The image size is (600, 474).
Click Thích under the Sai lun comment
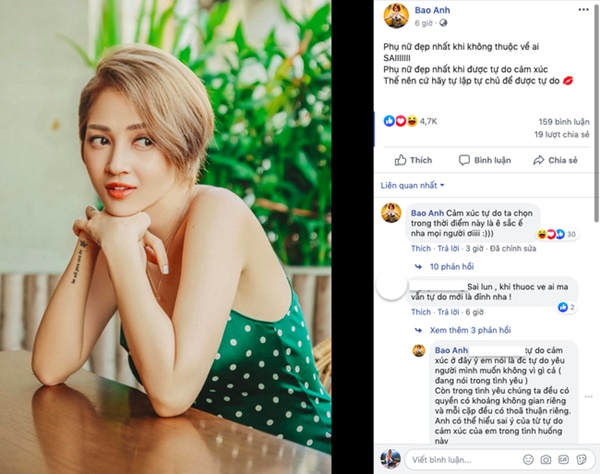420,311
